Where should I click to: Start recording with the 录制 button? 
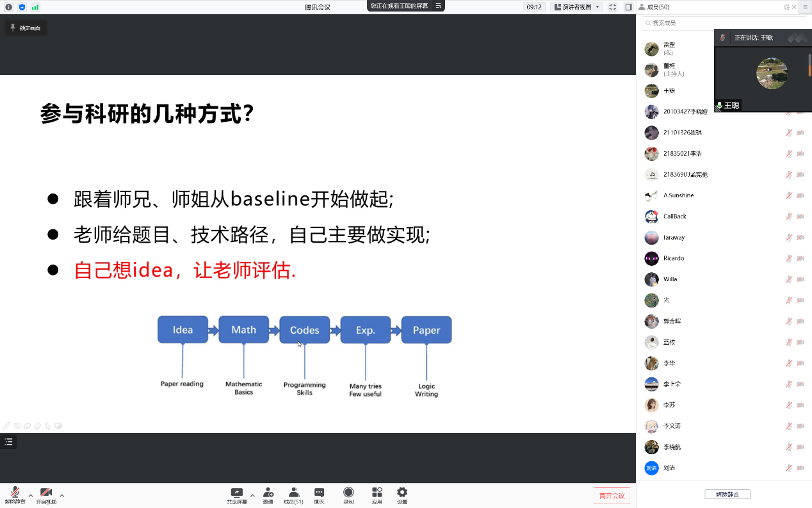tap(348, 495)
